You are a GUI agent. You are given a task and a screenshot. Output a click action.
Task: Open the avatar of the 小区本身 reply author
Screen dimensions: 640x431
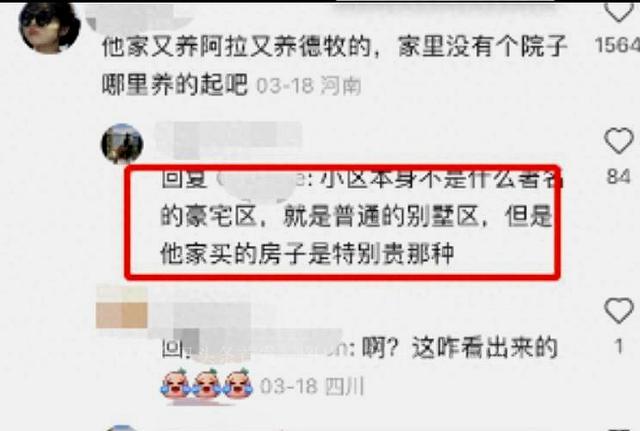click(x=122, y=144)
